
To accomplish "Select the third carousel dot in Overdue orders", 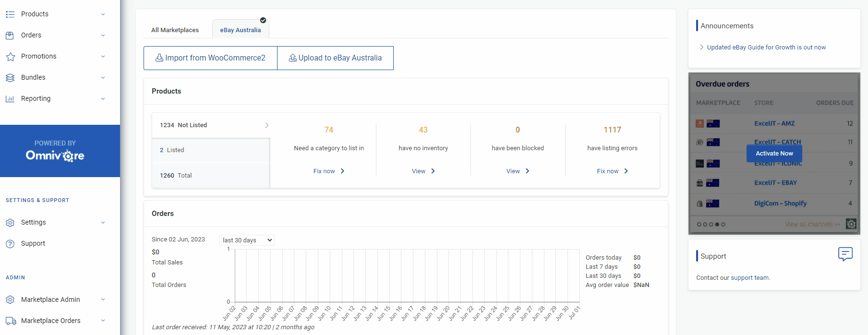I will (x=711, y=224).
